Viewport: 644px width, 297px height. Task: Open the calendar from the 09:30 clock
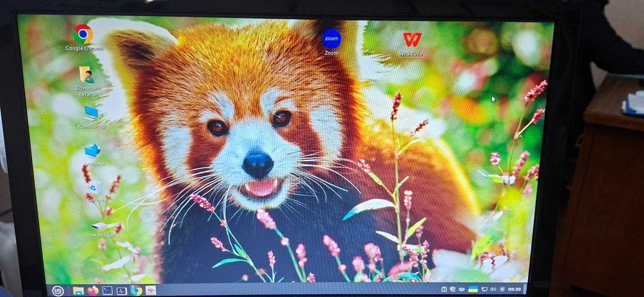click(x=515, y=289)
